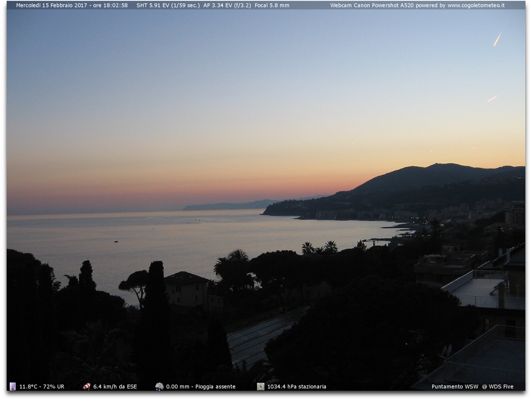Click the barometer pressure gauge icon

pos(261,386)
